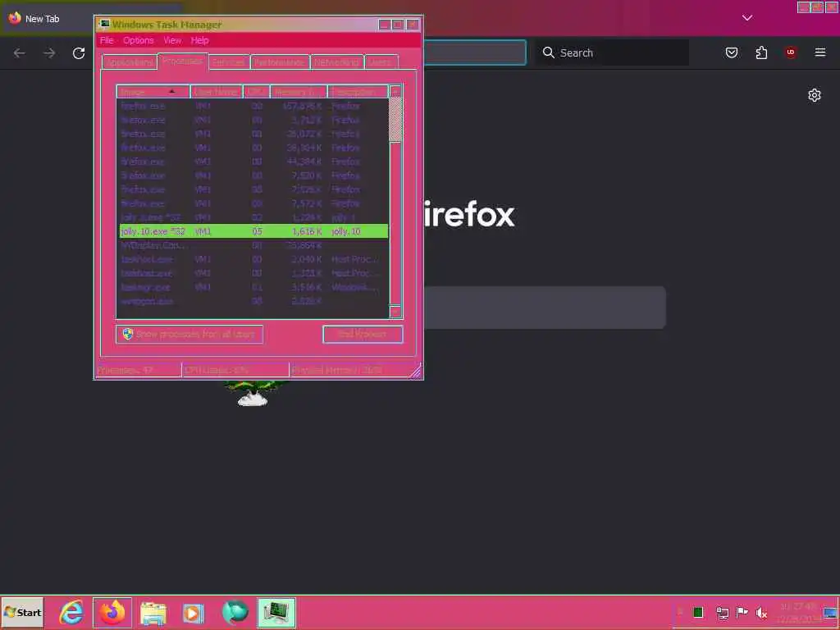Click the Firefox back arrow

[20, 52]
